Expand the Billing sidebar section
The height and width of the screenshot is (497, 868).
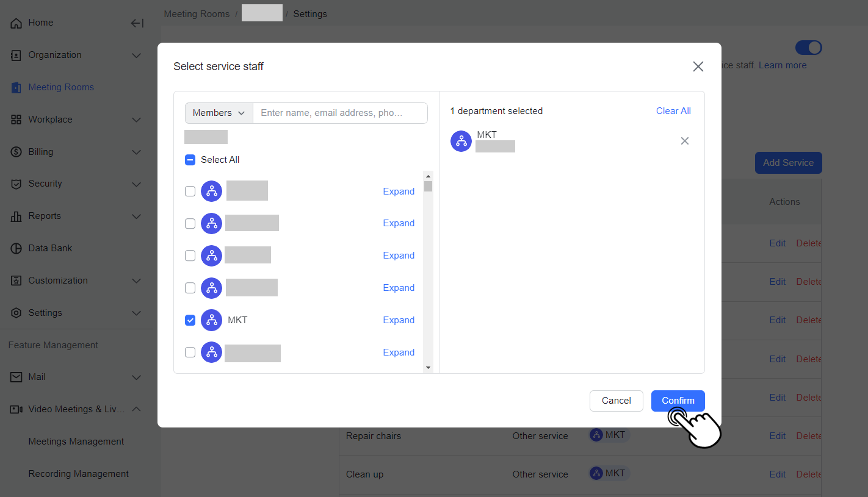[x=137, y=152]
